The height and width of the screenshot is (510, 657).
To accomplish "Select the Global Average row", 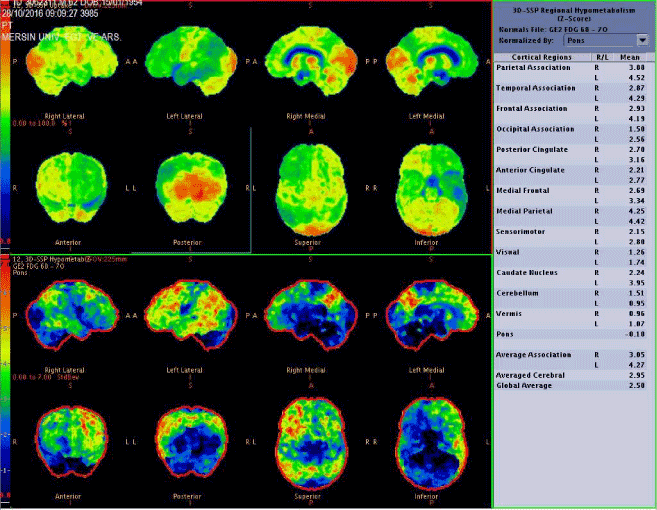I will click(x=527, y=385).
